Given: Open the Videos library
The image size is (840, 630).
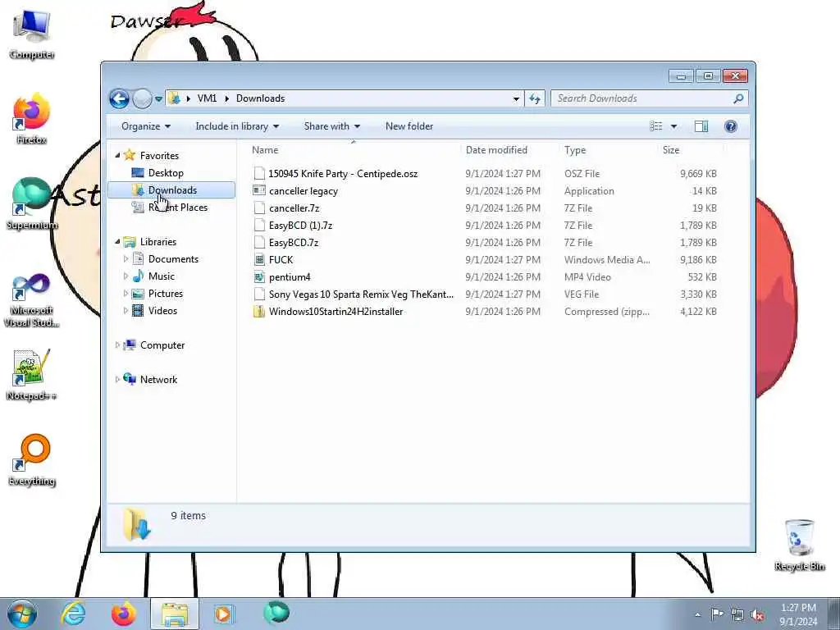Looking at the screenshot, I should tap(162, 311).
